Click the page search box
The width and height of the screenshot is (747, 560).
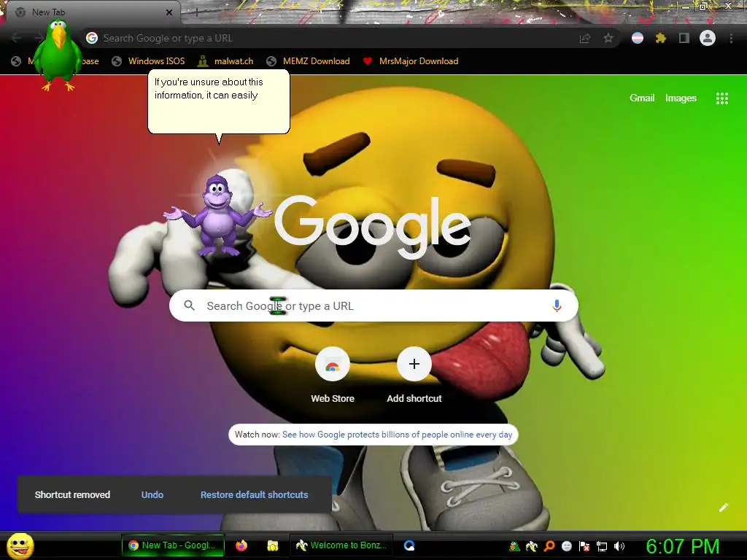(x=373, y=306)
